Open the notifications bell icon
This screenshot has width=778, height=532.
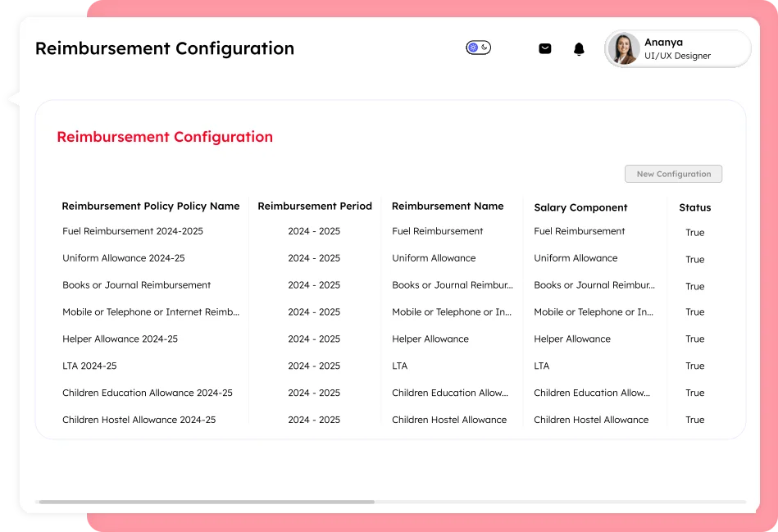pyautogui.click(x=579, y=49)
